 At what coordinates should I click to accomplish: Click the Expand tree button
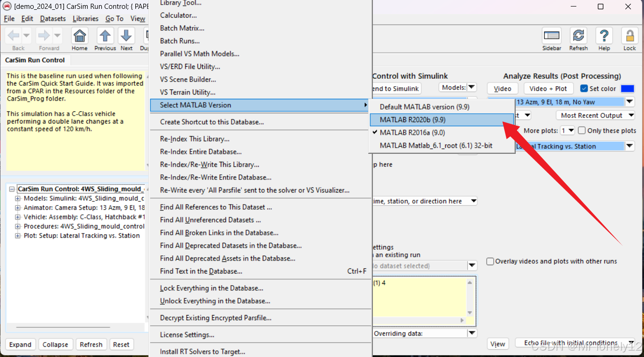click(21, 344)
